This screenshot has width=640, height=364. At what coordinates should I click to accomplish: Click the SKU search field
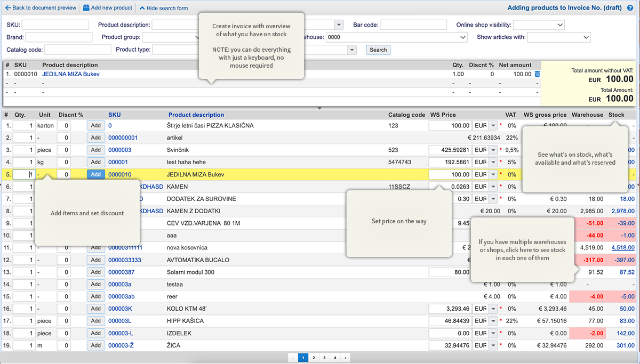click(x=55, y=25)
